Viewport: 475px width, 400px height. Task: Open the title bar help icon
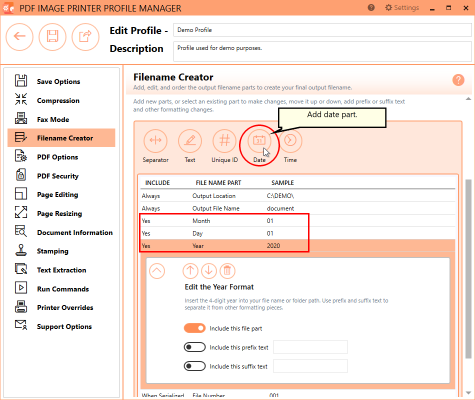(x=371, y=8)
